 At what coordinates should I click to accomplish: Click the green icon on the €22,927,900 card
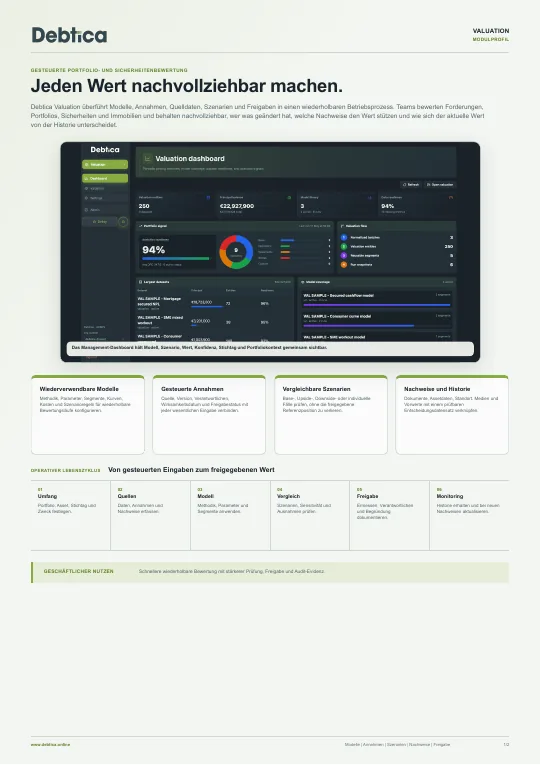(289, 198)
